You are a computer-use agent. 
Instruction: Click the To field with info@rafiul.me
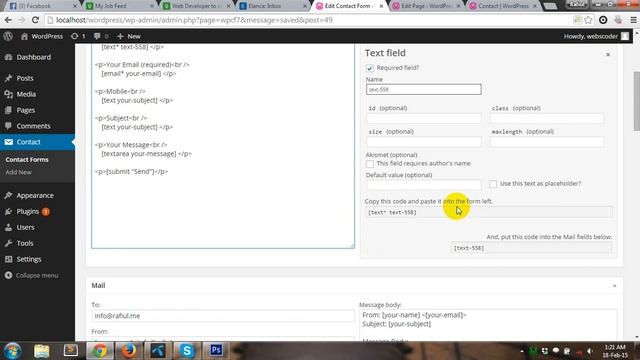tap(223, 316)
